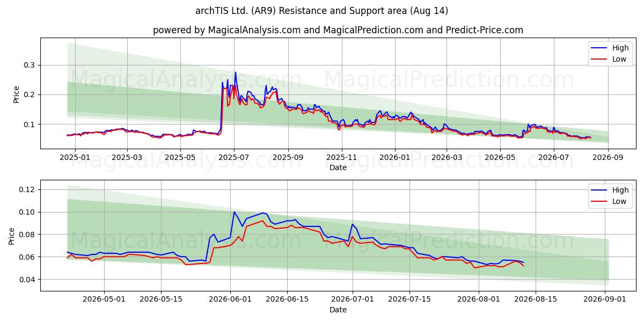Click the lower chart 'Price' axis label
The width and height of the screenshot is (644, 322).
(x=12, y=236)
